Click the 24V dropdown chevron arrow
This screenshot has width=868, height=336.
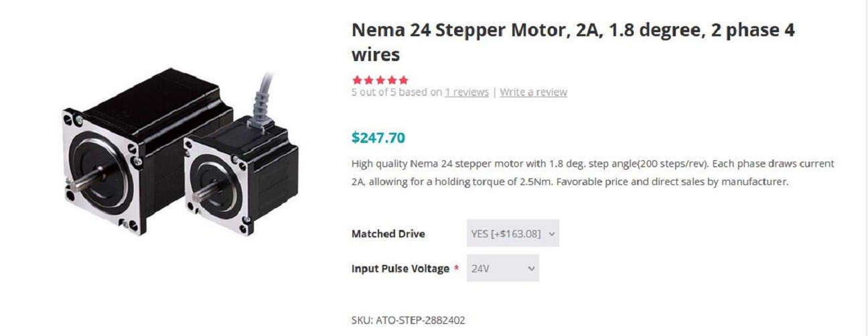531,269
